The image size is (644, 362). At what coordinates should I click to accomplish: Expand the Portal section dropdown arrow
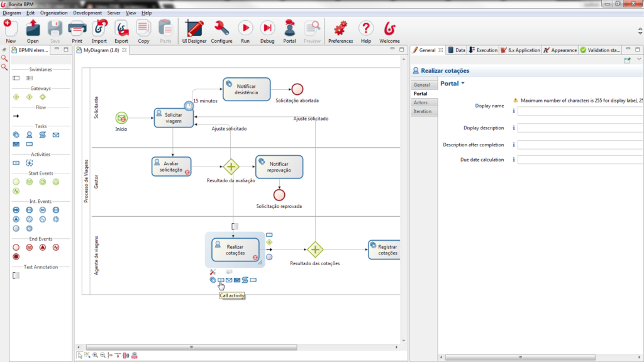pos(463,84)
